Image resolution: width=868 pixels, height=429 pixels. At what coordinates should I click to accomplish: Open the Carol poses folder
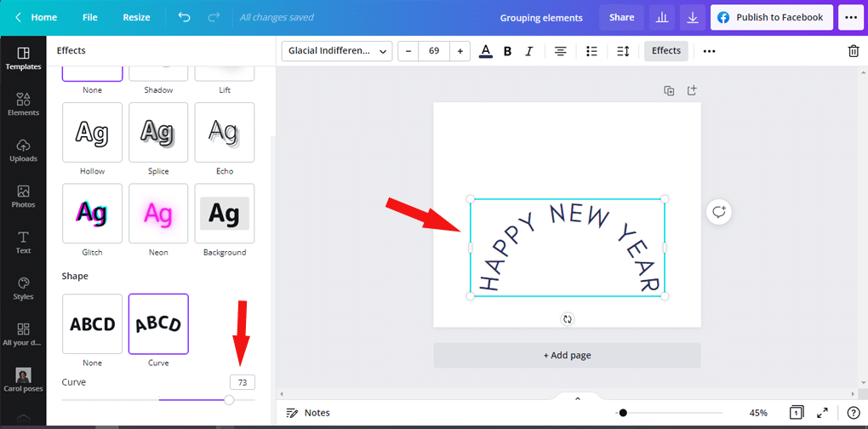coord(23,380)
